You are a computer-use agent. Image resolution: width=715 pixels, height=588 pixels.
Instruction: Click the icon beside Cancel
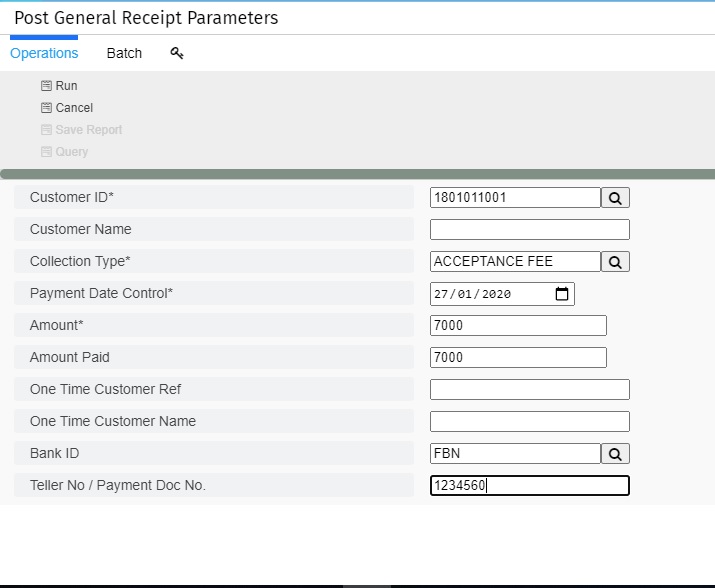46,108
